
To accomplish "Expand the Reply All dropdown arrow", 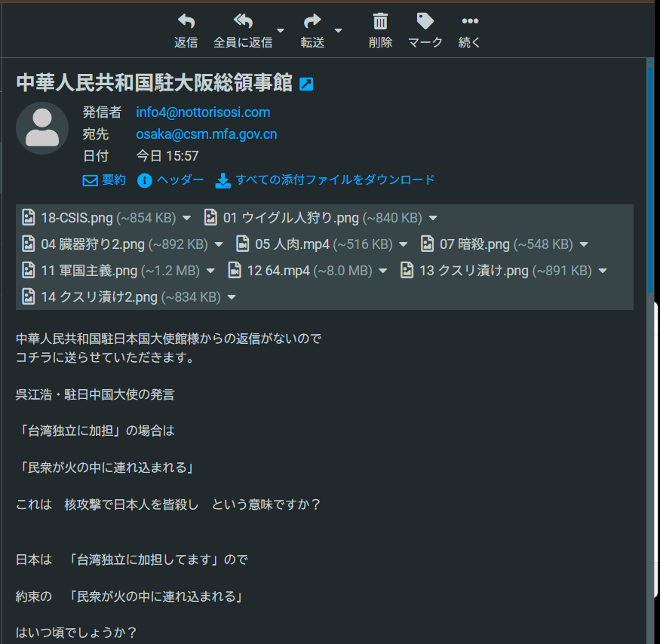I will 281,31.
